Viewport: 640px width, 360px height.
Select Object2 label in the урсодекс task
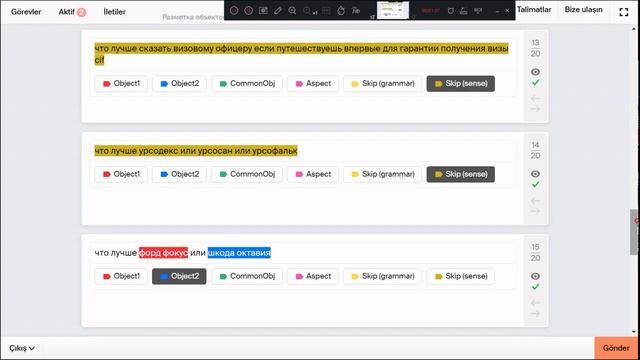point(179,174)
